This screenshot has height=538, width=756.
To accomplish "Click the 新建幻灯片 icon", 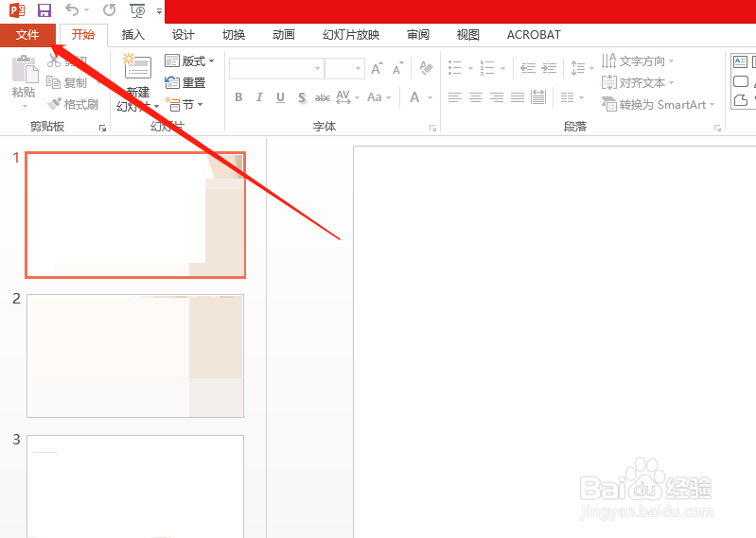I will point(137,67).
